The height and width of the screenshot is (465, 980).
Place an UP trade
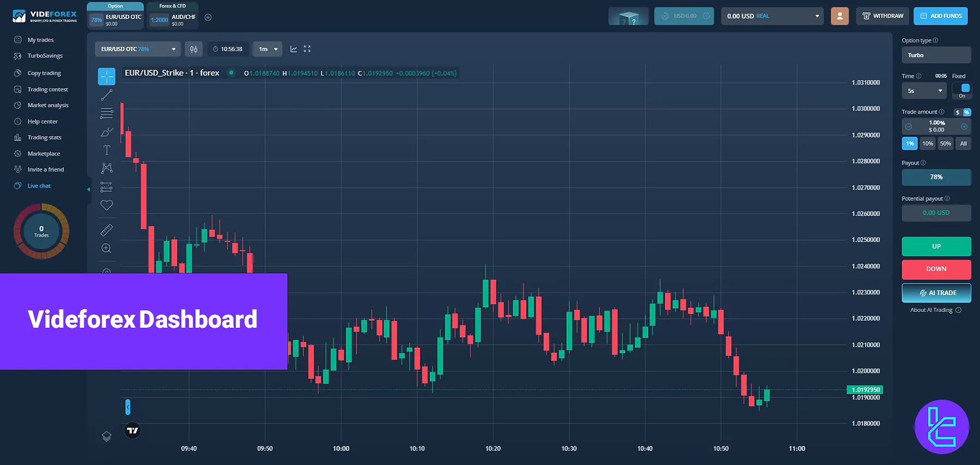(x=936, y=247)
